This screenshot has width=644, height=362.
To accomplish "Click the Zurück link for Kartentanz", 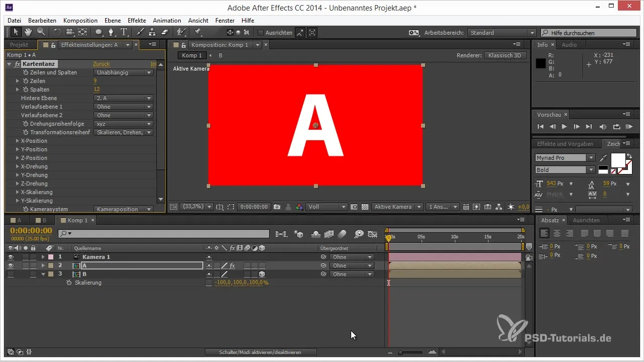I will (x=101, y=64).
